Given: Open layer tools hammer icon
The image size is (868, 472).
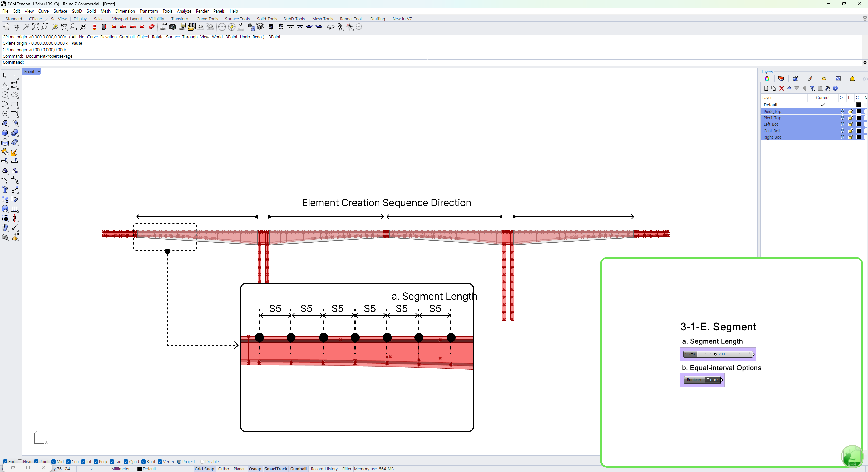Looking at the screenshot, I should 828,88.
